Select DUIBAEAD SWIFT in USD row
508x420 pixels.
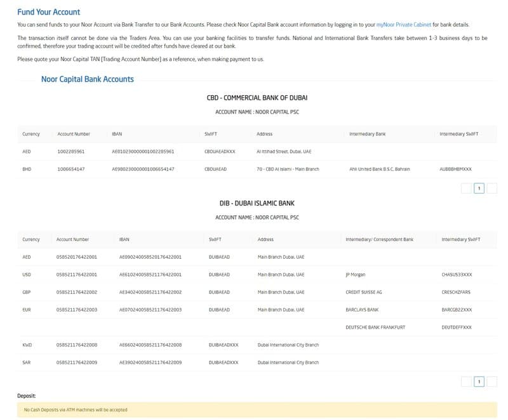pyautogui.click(x=219, y=274)
